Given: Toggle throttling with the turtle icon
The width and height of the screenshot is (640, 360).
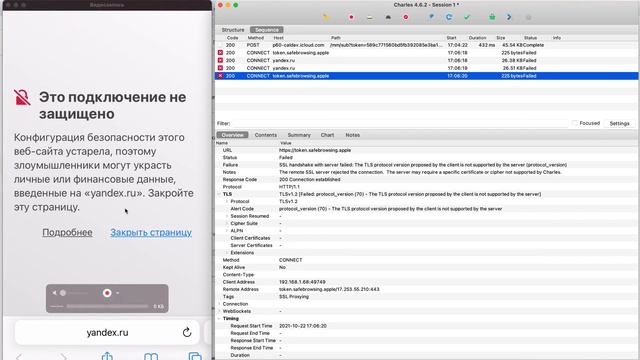Looking at the screenshot, I should pos(388,18).
